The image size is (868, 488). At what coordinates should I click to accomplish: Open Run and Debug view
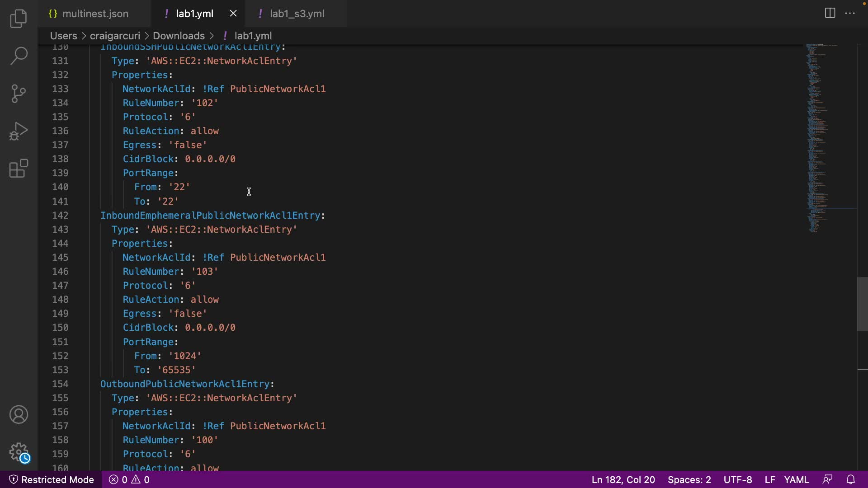(19, 131)
